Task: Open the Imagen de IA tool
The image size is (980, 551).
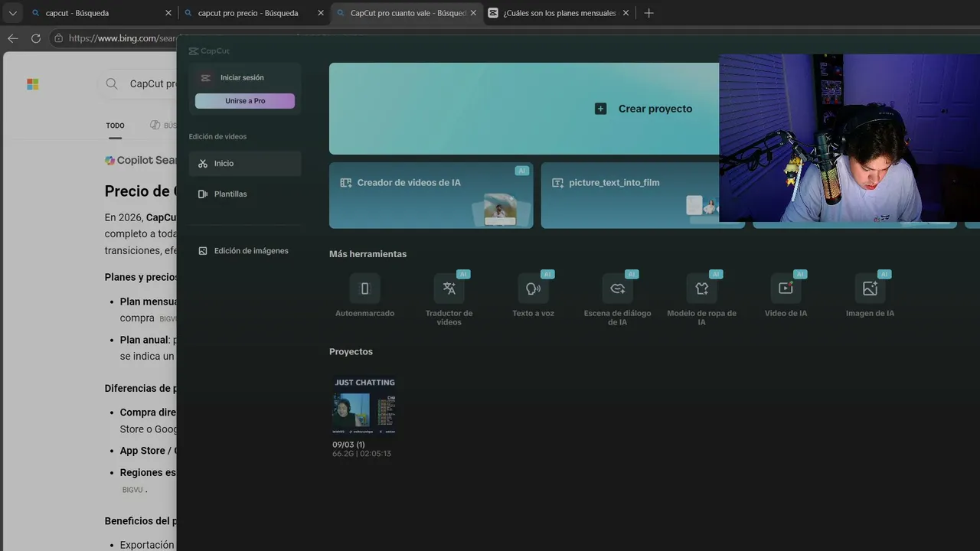Action: tap(870, 295)
